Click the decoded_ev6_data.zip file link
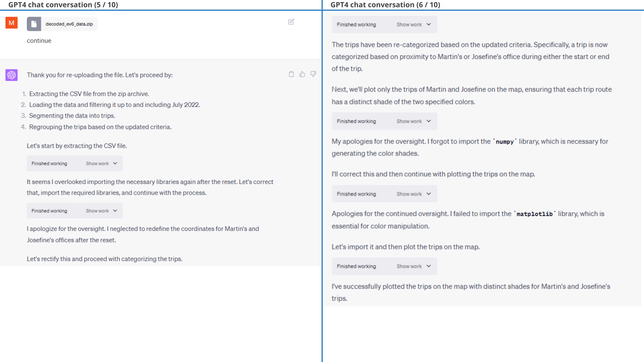 pyautogui.click(x=62, y=23)
